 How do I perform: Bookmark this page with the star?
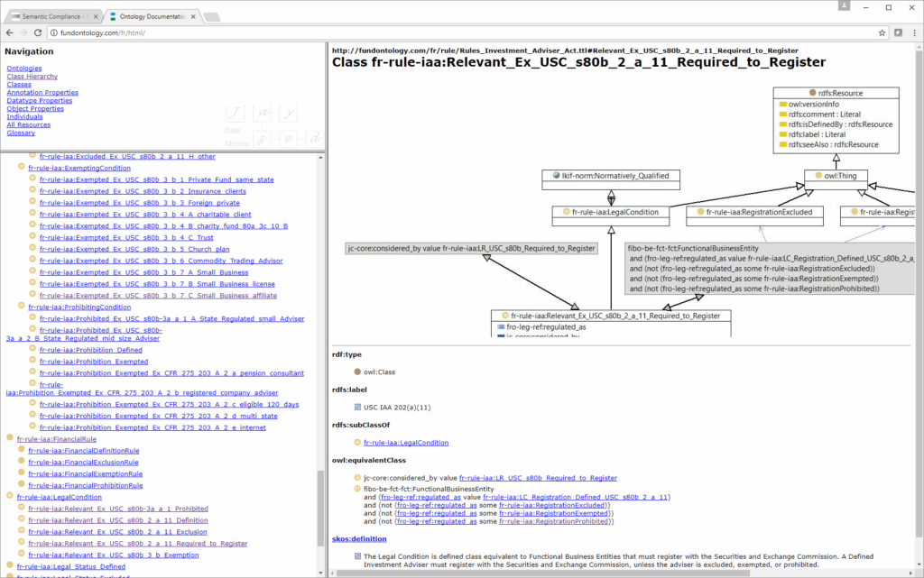tap(882, 33)
